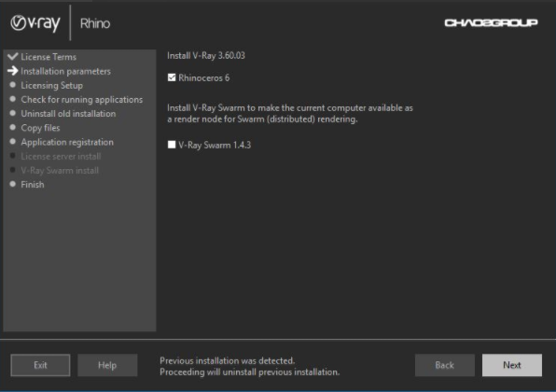
Task: Click the Next button
Action: point(511,365)
